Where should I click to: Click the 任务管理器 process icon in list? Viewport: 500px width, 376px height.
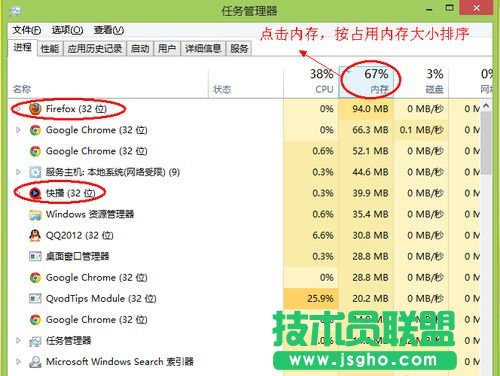(35, 341)
